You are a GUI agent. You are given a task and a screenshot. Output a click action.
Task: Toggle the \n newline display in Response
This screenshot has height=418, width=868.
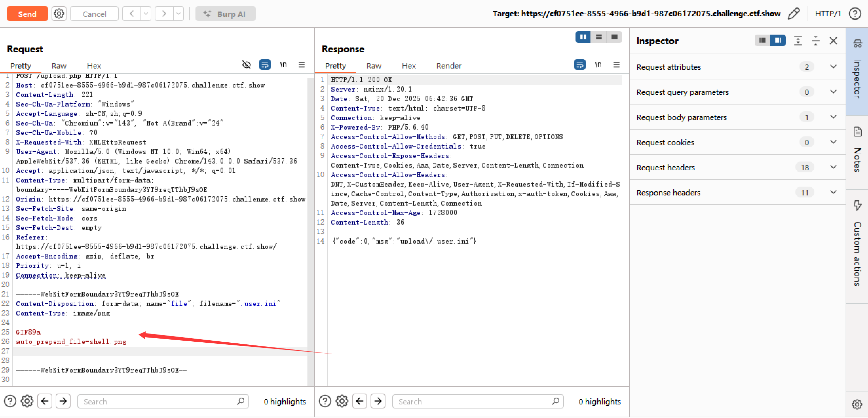[x=598, y=65]
